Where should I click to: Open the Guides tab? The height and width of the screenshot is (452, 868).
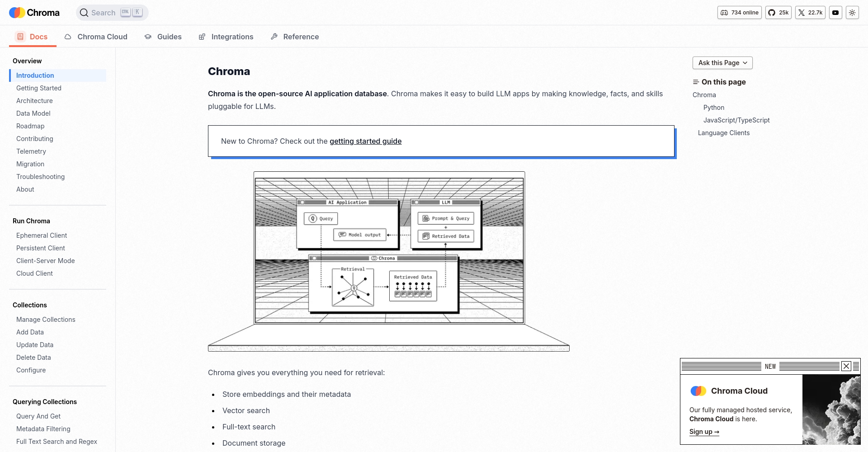(x=163, y=37)
